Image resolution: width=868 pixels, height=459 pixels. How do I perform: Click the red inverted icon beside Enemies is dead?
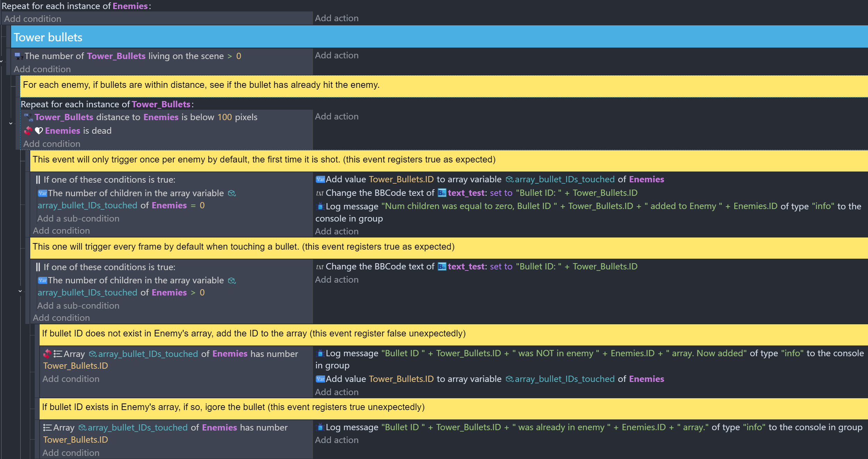[28, 131]
